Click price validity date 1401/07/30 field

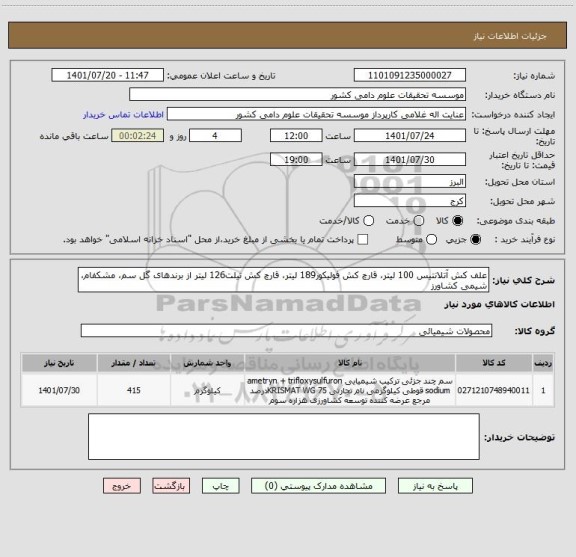pyautogui.click(x=410, y=159)
